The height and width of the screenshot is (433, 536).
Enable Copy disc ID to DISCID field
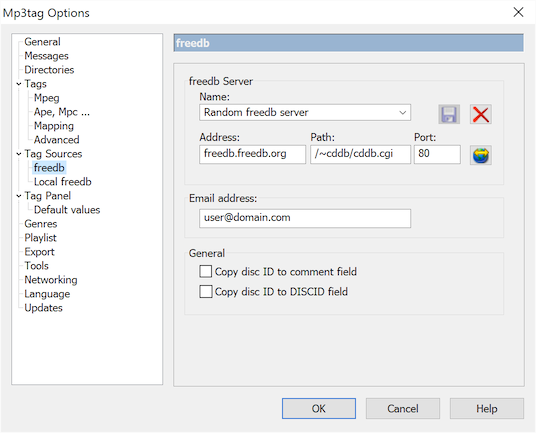(205, 292)
